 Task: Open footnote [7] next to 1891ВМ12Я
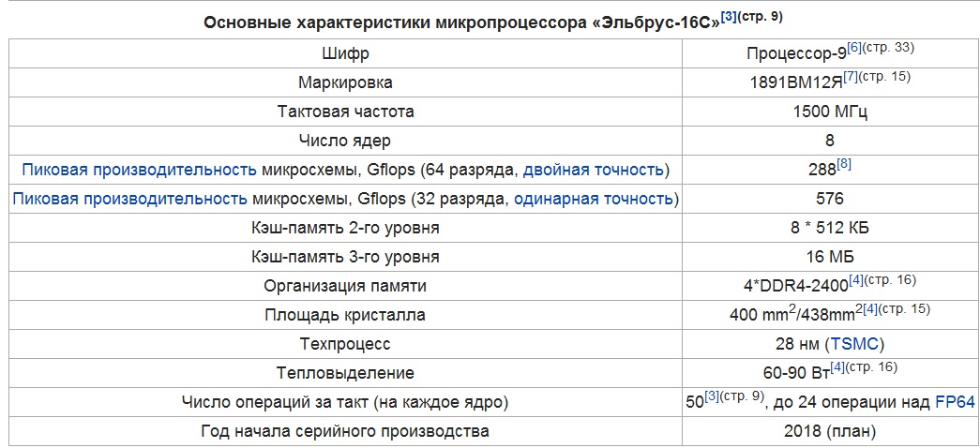(x=851, y=77)
